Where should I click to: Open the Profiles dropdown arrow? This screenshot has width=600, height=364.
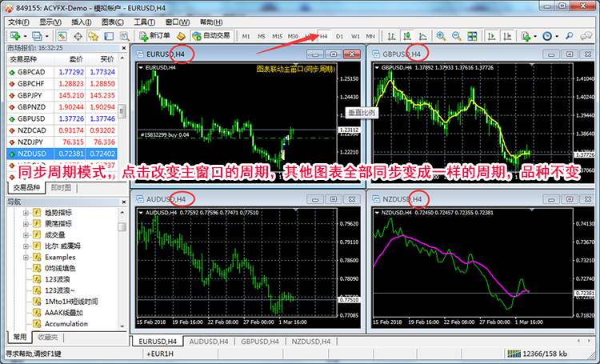click(46, 36)
